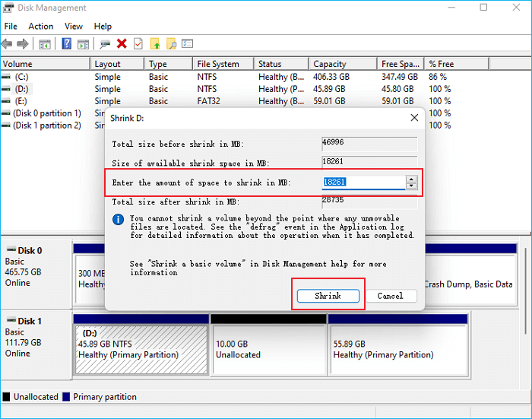Click the folder with green arrow icon
The image size is (532, 419).
(x=155, y=44)
